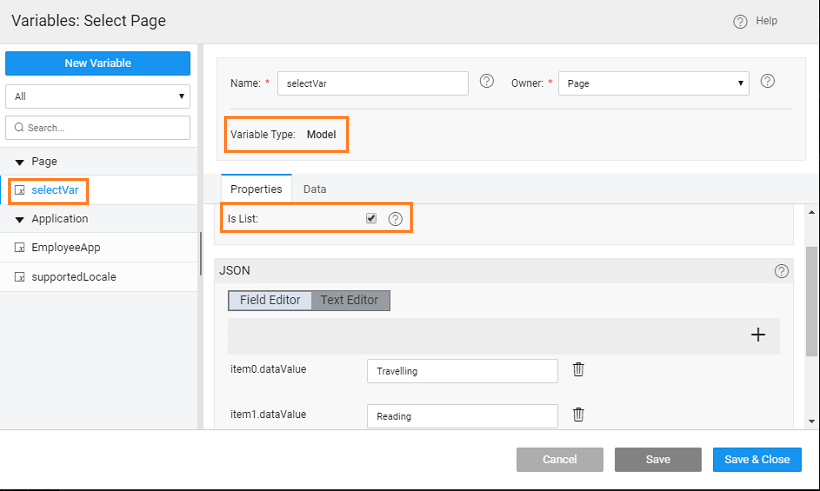Image resolution: width=820 pixels, height=491 pixels.
Task: Switch to Field Editor mode
Action: [270, 300]
